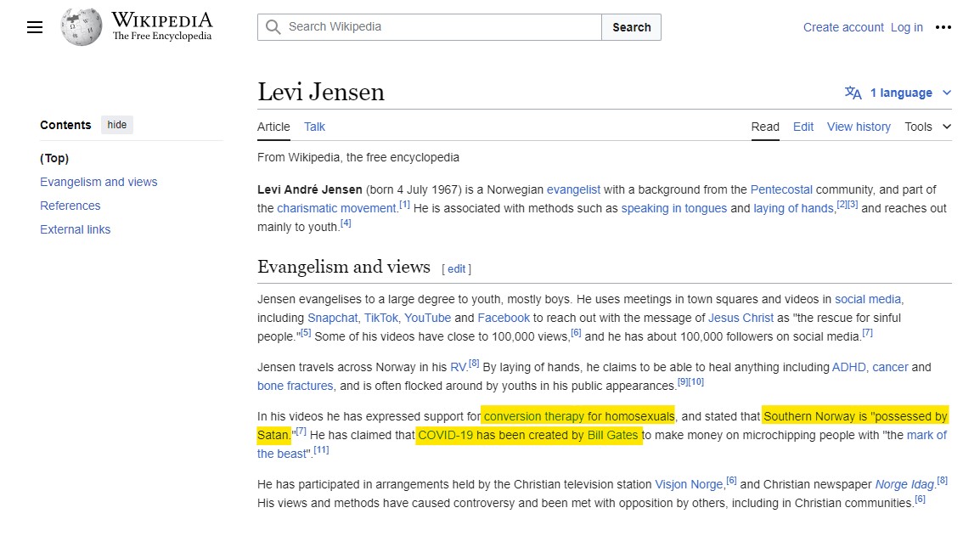
Task: Open the Facebook link
Action: (504, 318)
